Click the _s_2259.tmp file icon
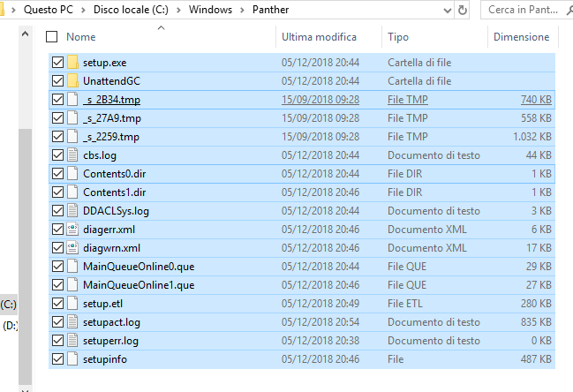 tap(72, 137)
